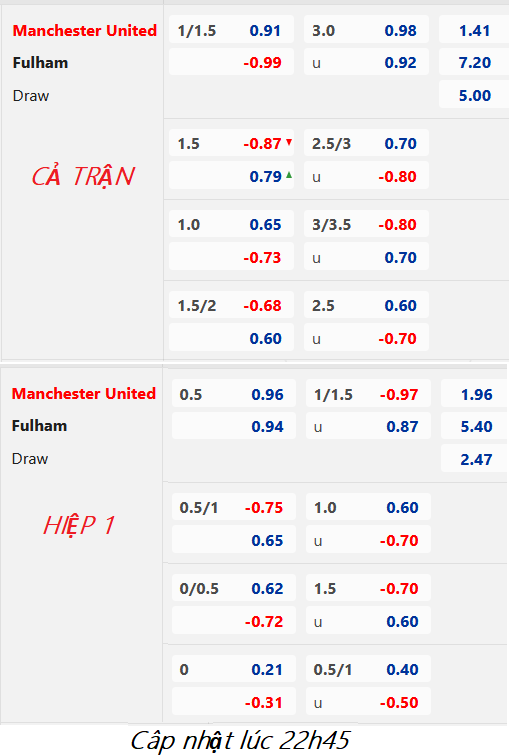Viewport: 509px width, 755px height.
Task: Click the red down arrow next to -0.87
Action: point(289,142)
